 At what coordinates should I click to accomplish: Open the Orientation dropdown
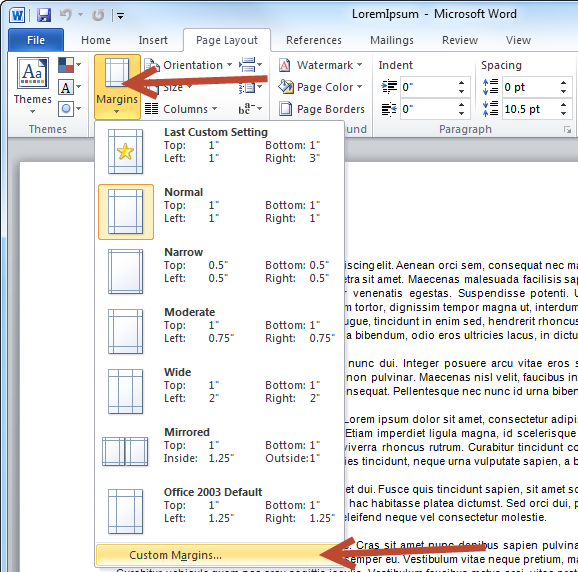click(188, 65)
